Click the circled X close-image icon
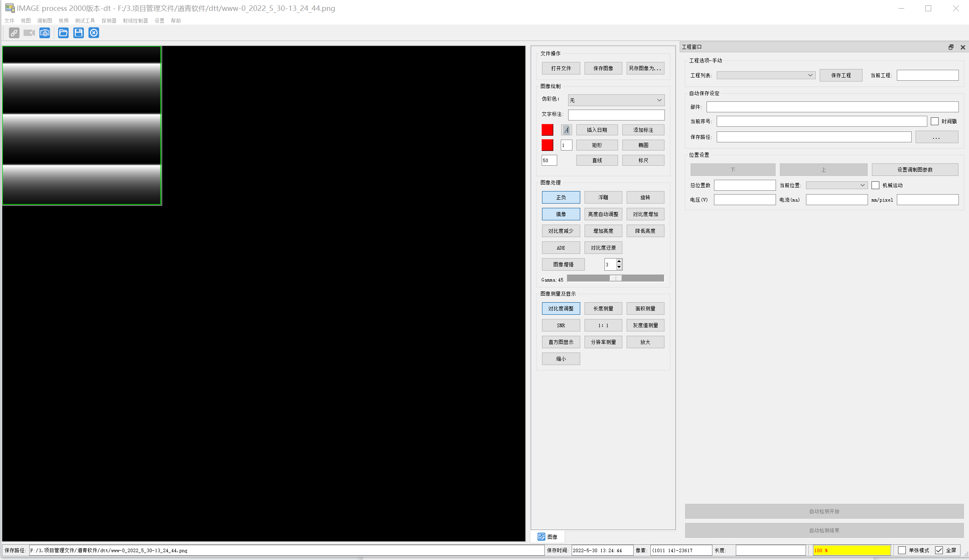 [x=94, y=33]
